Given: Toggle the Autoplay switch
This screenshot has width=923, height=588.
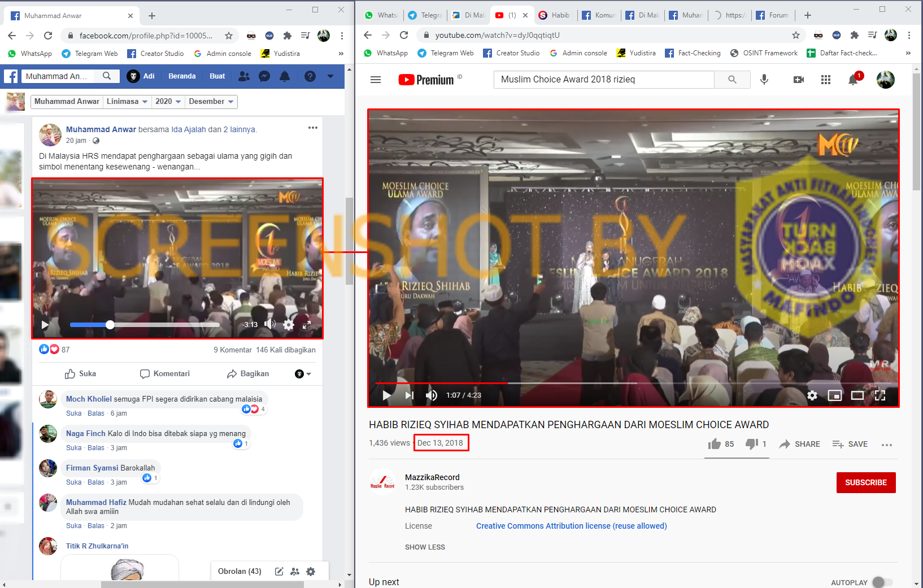Looking at the screenshot, I should coord(882,582).
